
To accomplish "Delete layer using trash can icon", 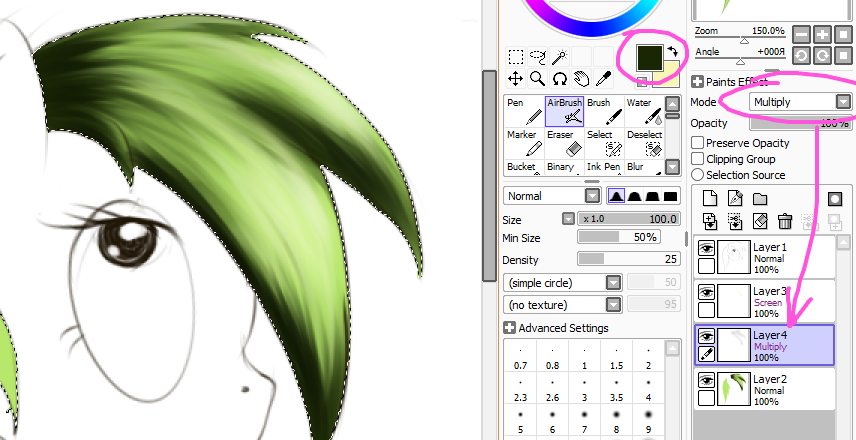I will (x=785, y=221).
